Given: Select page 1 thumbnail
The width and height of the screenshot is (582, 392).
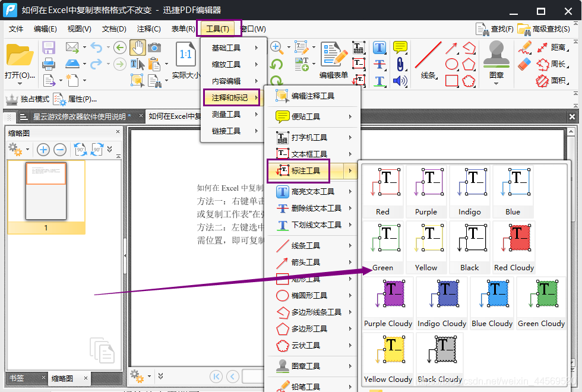Looking at the screenshot, I should (x=46, y=197).
